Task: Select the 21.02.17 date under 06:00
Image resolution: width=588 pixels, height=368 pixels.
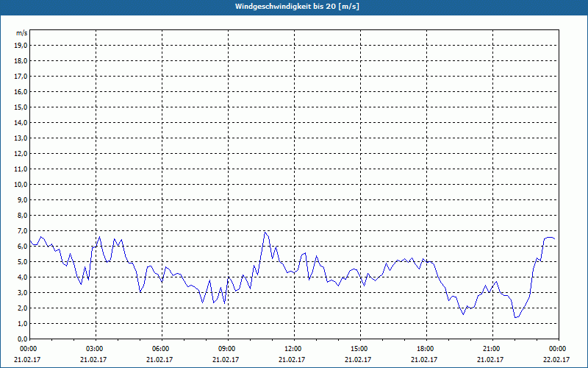Action: coord(159,359)
